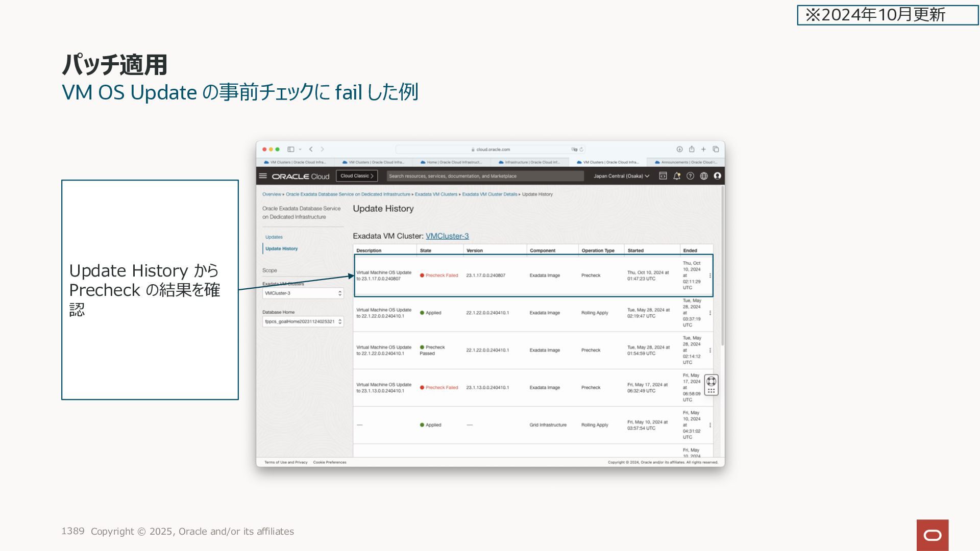Open the user profile avatar menu

[717, 176]
